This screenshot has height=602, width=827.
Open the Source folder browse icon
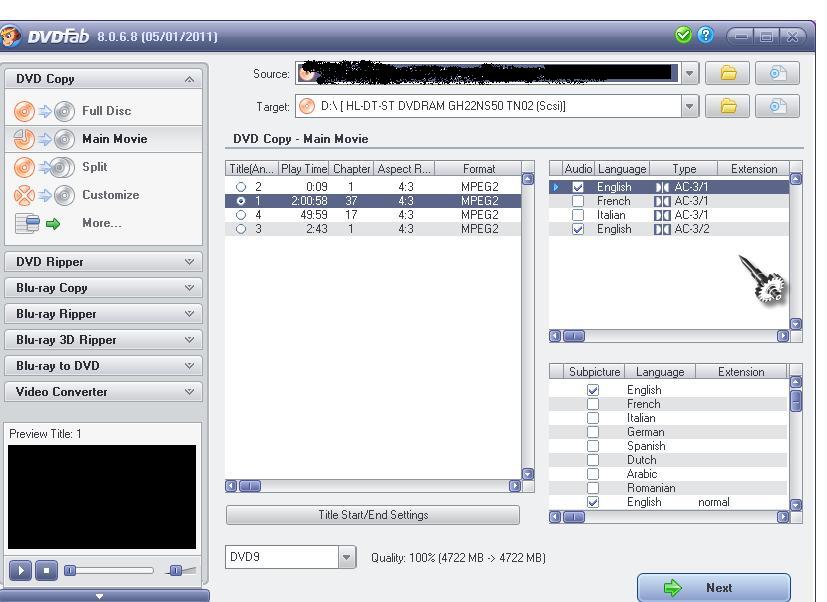point(728,73)
